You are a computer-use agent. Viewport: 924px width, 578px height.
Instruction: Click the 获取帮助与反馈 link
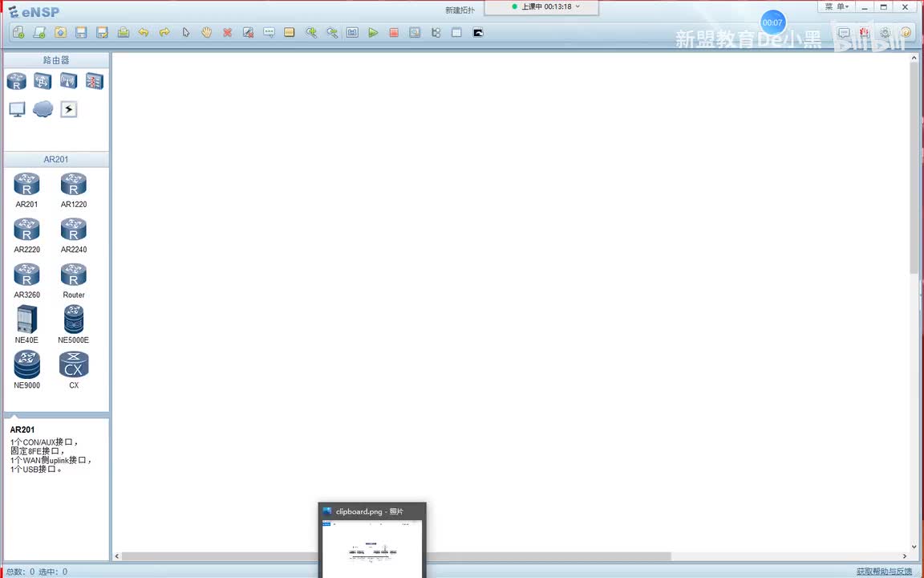[884, 572]
